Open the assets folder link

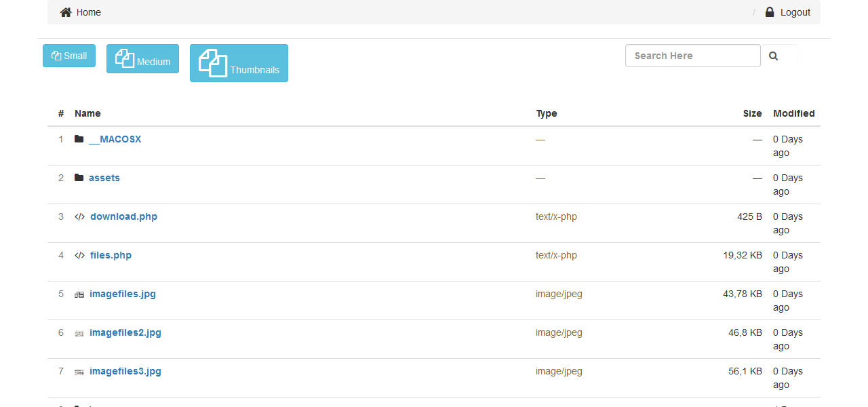(104, 178)
